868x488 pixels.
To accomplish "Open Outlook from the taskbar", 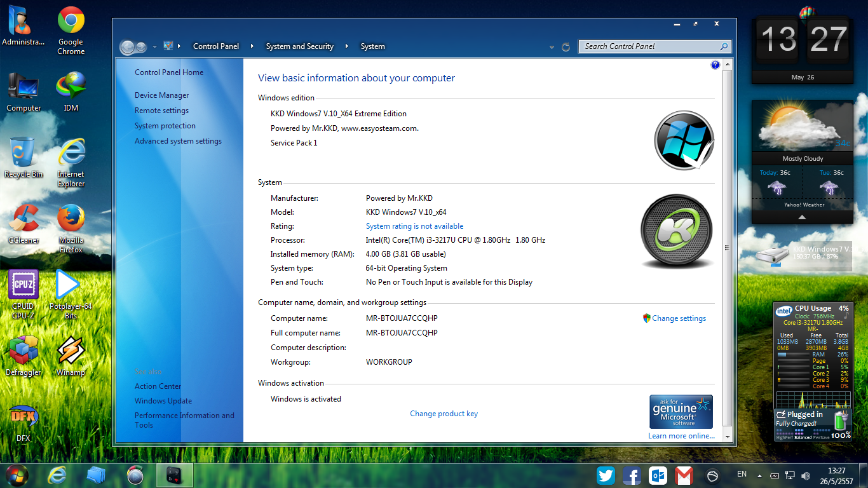I will point(658,475).
